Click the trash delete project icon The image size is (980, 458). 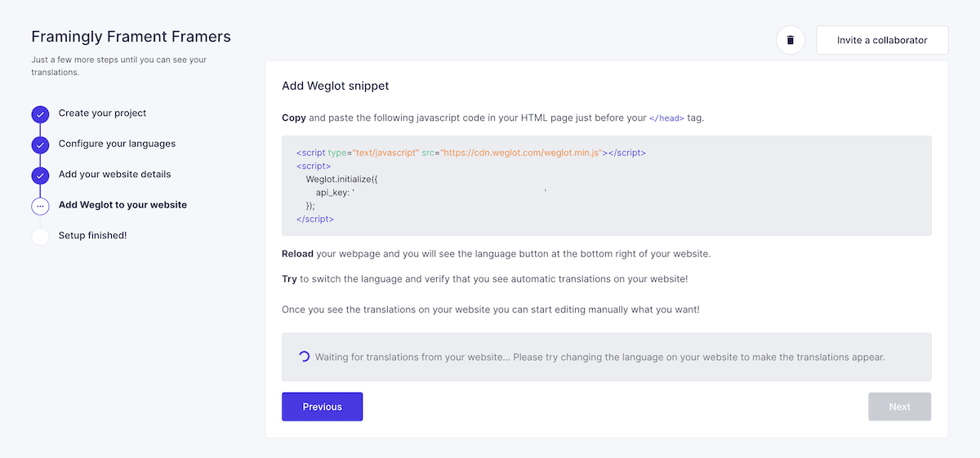click(x=790, y=40)
